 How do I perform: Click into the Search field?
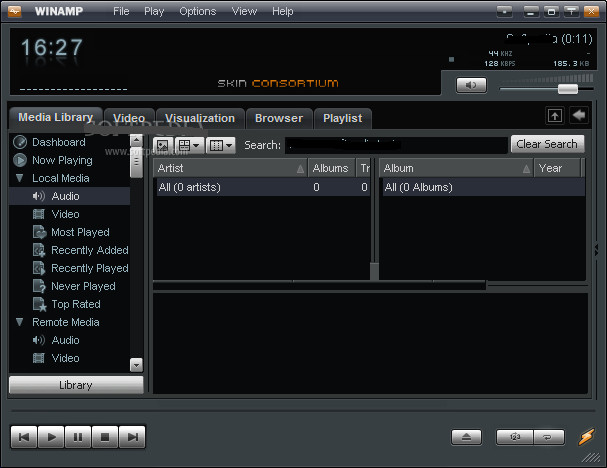coord(396,145)
